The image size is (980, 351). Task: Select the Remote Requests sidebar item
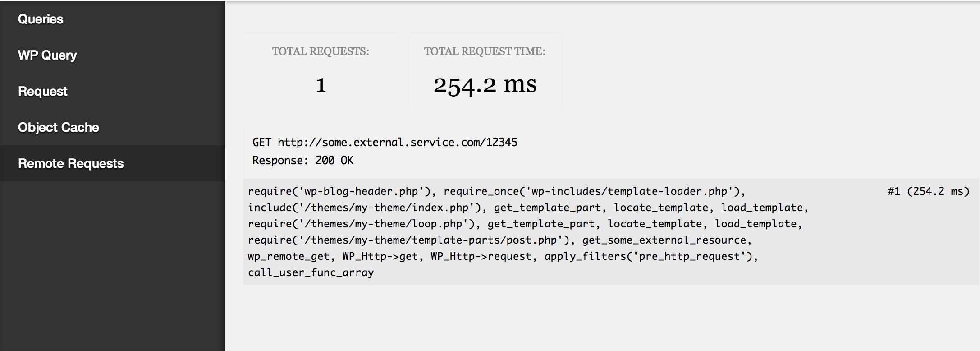71,163
